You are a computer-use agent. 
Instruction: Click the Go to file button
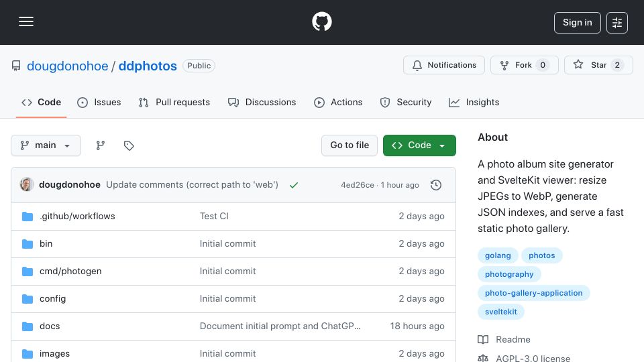click(350, 145)
